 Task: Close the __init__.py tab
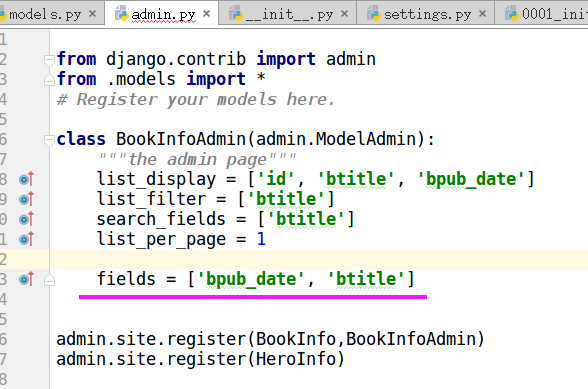(x=344, y=14)
